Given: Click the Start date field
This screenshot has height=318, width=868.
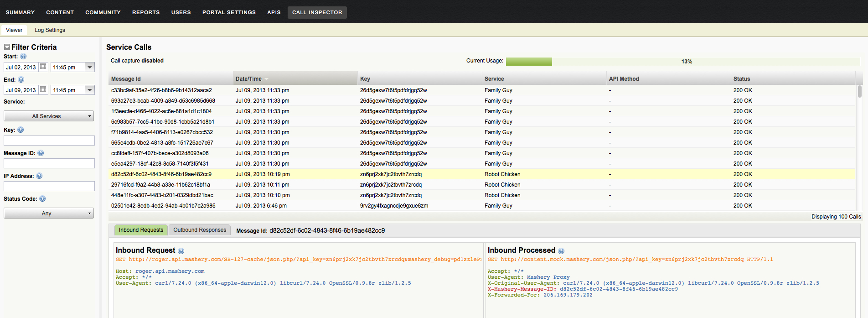Looking at the screenshot, I should 21,67.
